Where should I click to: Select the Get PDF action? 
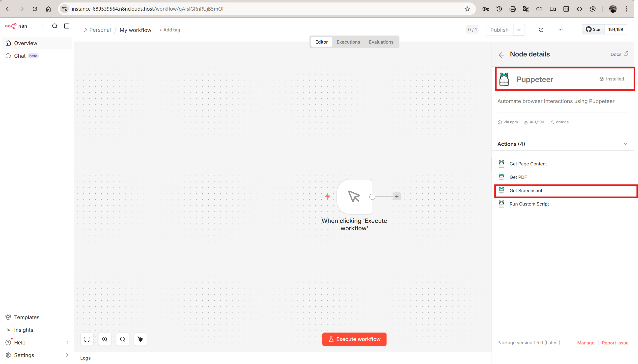tap(563, 177)
